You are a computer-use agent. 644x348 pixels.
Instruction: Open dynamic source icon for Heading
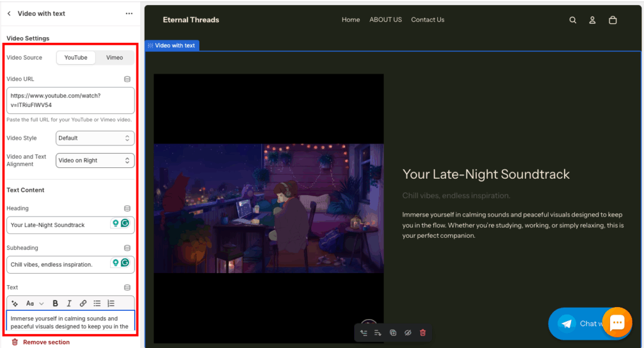(x=127, y=208)
